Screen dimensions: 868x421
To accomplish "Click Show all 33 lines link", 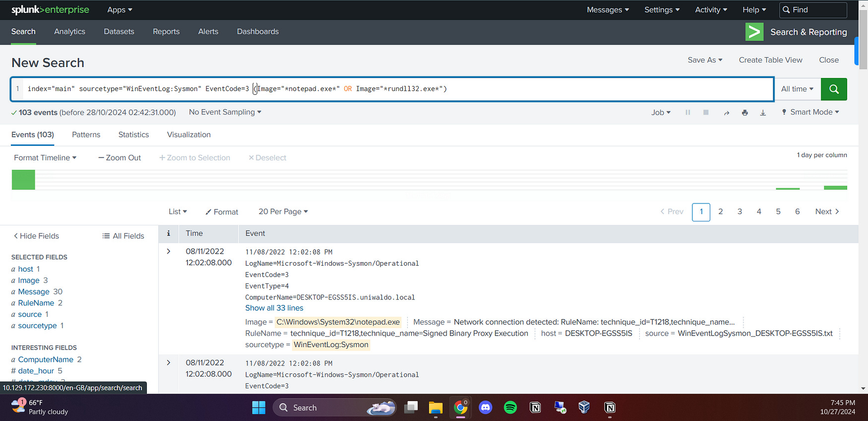I will click(x=274, y=308).
